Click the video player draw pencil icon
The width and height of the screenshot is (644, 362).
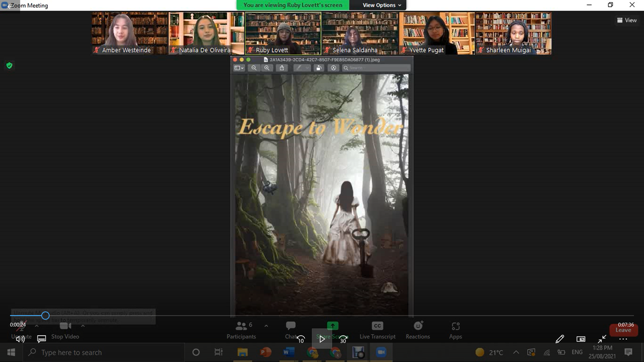[x=560, y=339]
